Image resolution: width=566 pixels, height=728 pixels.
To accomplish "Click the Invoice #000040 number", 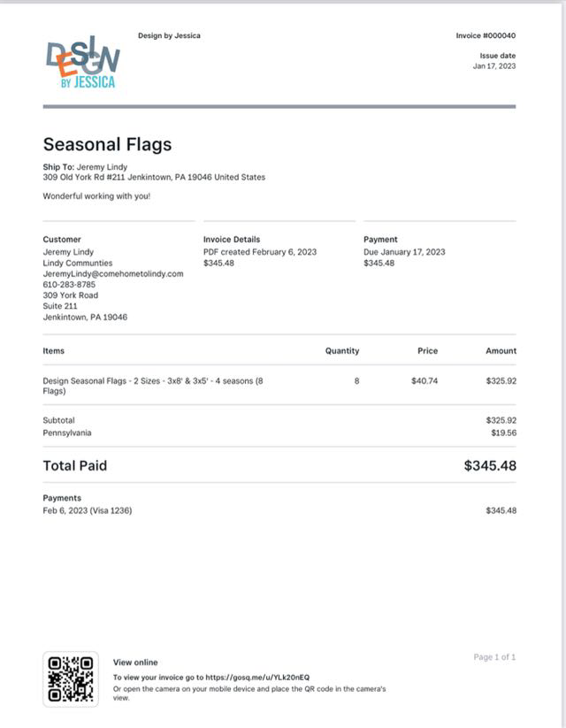I will coord(486,36).
